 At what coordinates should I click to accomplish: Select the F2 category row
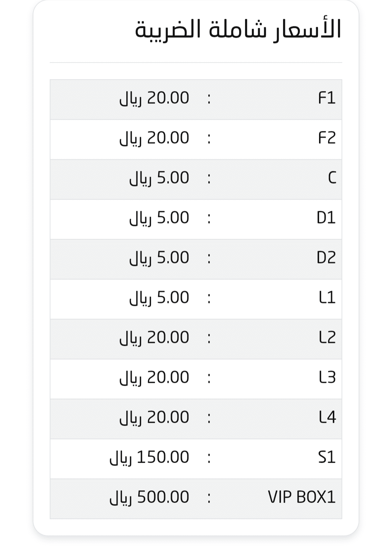(x=196, y=139)
